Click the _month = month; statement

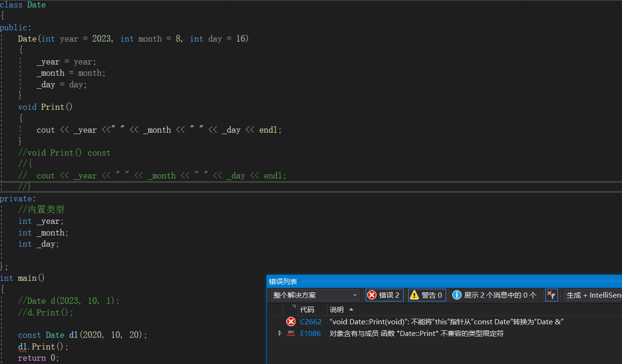[x=71, y=73]
